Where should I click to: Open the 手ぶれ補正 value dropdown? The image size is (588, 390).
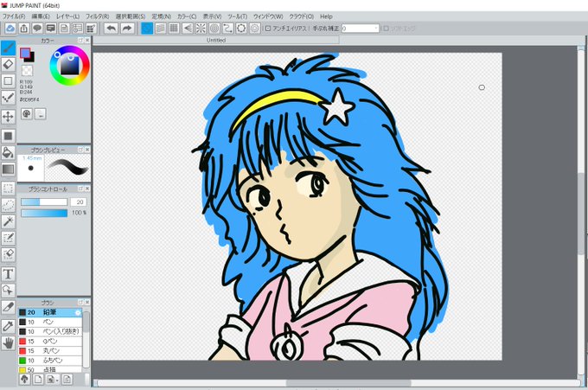(x=376, y=29)
